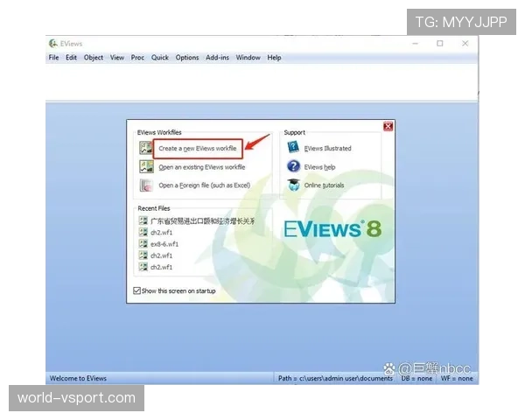Click the Online tutorials graduation cap icon
The height and width of the screenshot is (420, 525).
pyautogui.click(x=294, y=185)
